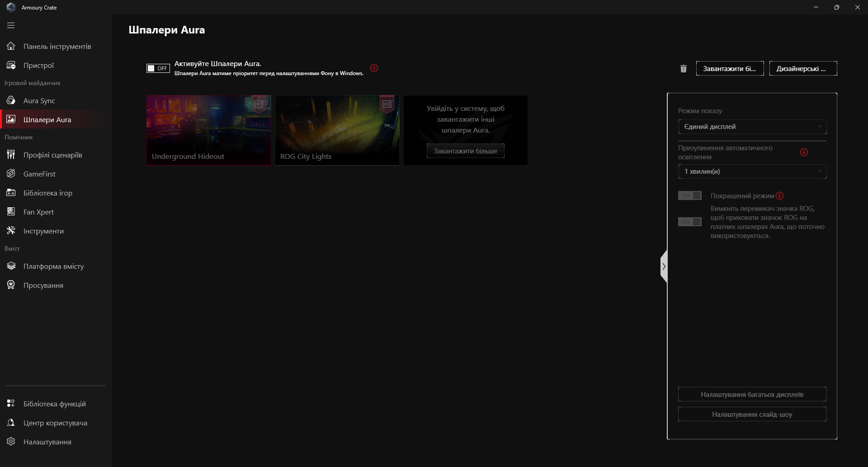Image resolution: width=868 pixels, height=467 pixels.
Task: Open Налаштування багатьох дисплеїв
Action: pyautogui.click(x=752, y=394)
